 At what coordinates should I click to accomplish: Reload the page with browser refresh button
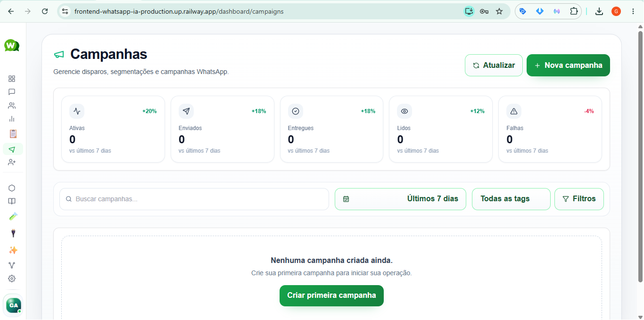[45, 11]
